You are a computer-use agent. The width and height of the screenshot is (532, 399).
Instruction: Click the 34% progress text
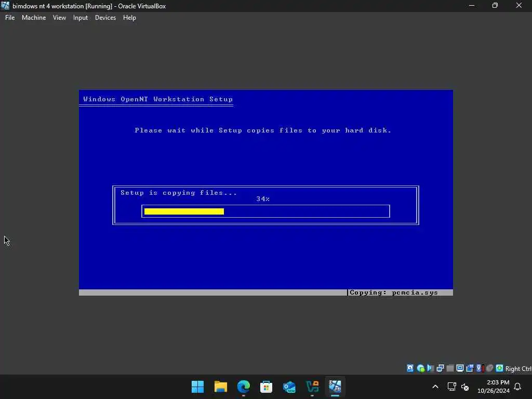pos(263,199)
